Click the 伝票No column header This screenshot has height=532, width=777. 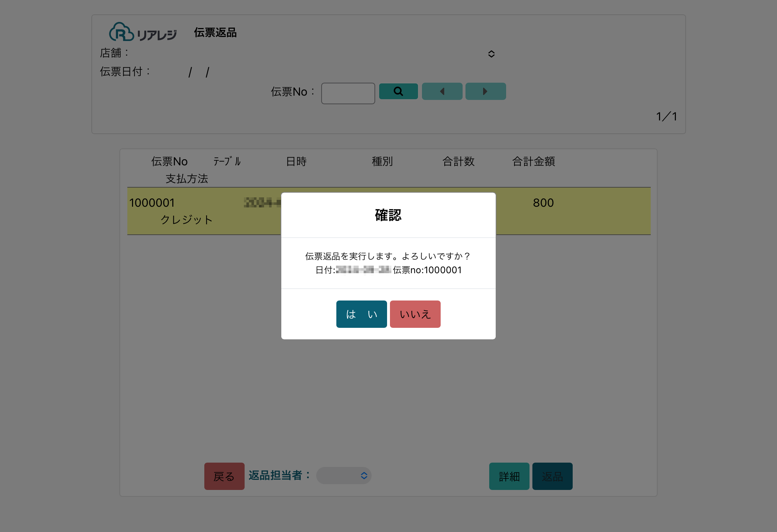(169, 161)
